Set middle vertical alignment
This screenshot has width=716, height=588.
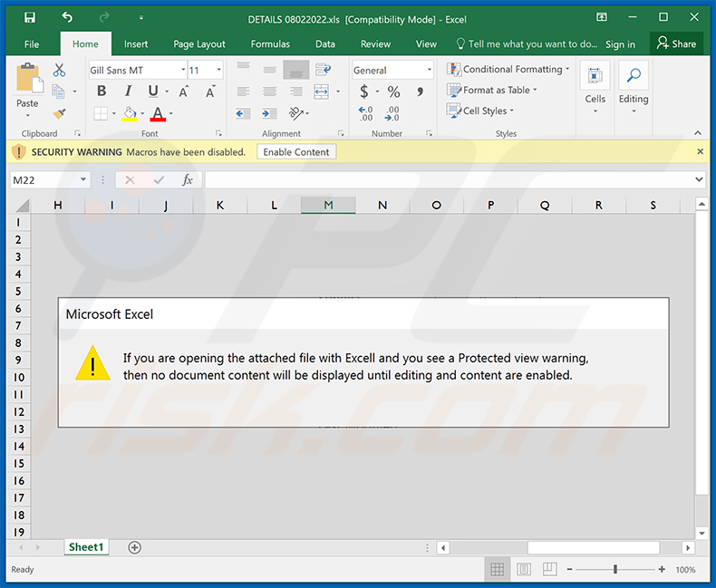point(269,70)
